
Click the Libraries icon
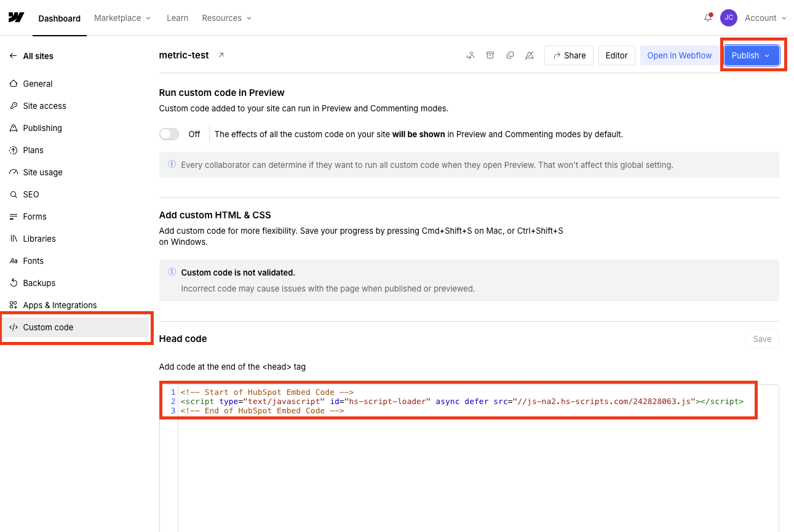pyautogui.click(x=14, y=239)
